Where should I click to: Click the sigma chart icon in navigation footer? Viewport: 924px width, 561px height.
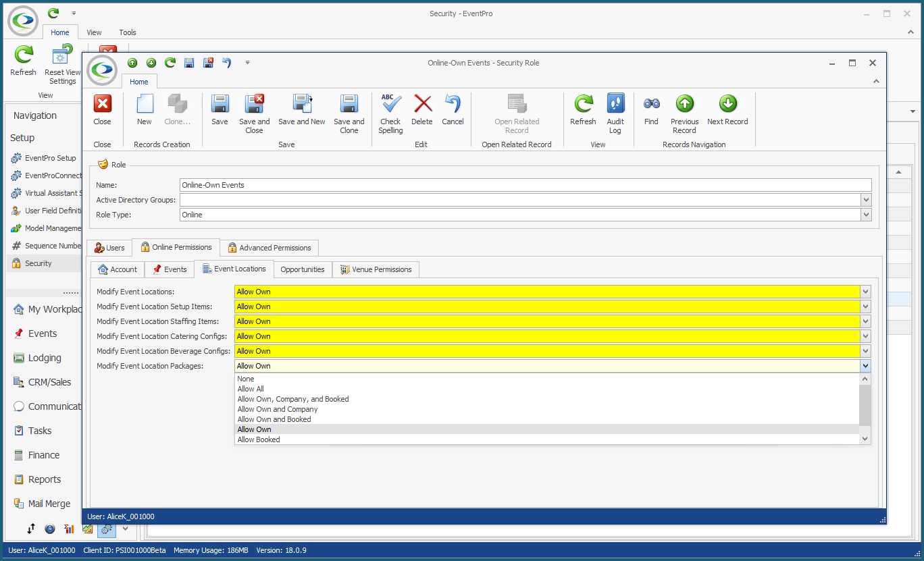point(68,529)
